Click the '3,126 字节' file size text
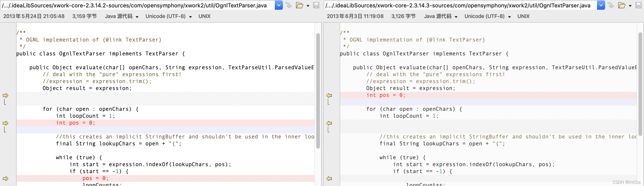644x186 pixels. click(403, 16)
